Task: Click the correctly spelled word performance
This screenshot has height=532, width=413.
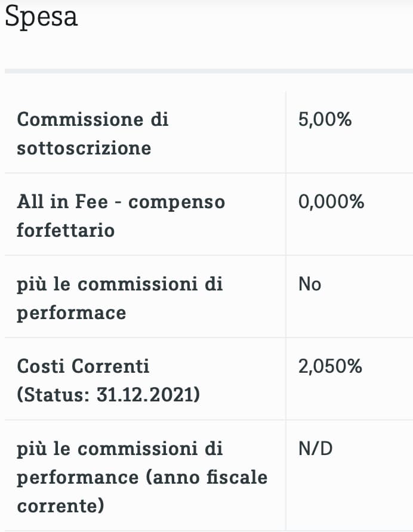Action: [75, 477]
